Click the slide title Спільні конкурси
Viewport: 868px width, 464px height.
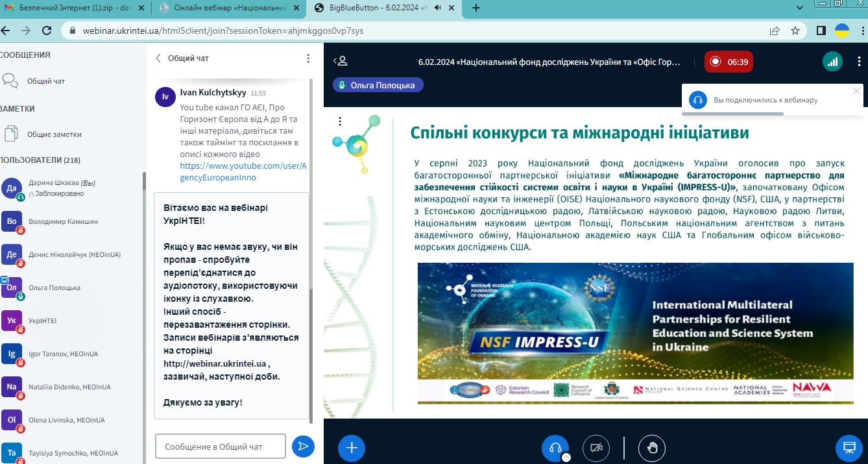[x=579, y=133]
